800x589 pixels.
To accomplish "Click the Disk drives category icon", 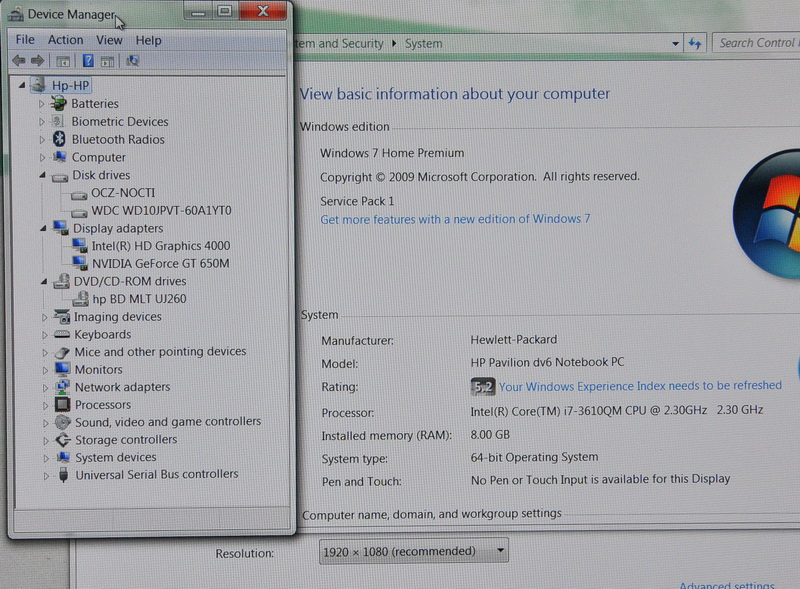I will point(60,177).
